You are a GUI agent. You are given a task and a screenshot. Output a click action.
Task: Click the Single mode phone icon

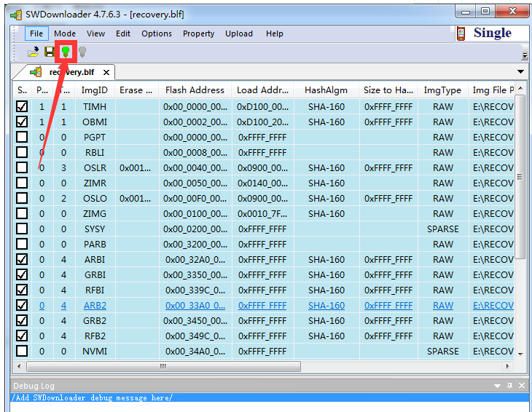point(461,33)
